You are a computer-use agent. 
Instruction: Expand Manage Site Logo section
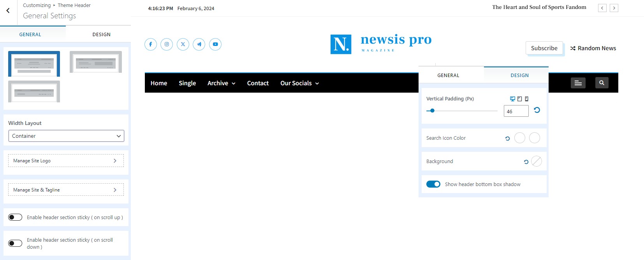pyautogui.click(x=66, y=161)
